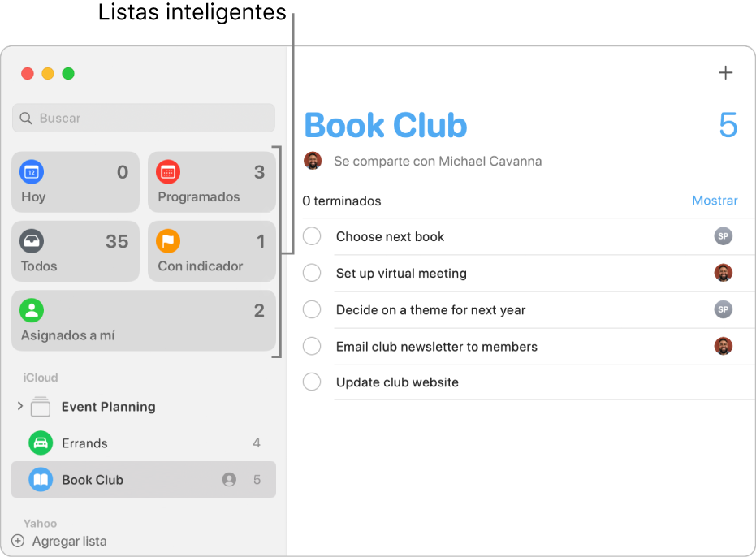This screenshot has width=756, height=557.
Task: Click Mostrar to show completed reminders
Action: click(715, 201)
